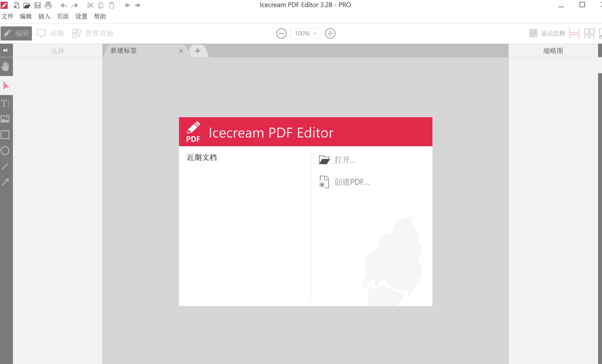This screenshot has height=364, width=602.
Task: Switch to grid page view icon
Action: pyautogui.click(x=589, y=33)
